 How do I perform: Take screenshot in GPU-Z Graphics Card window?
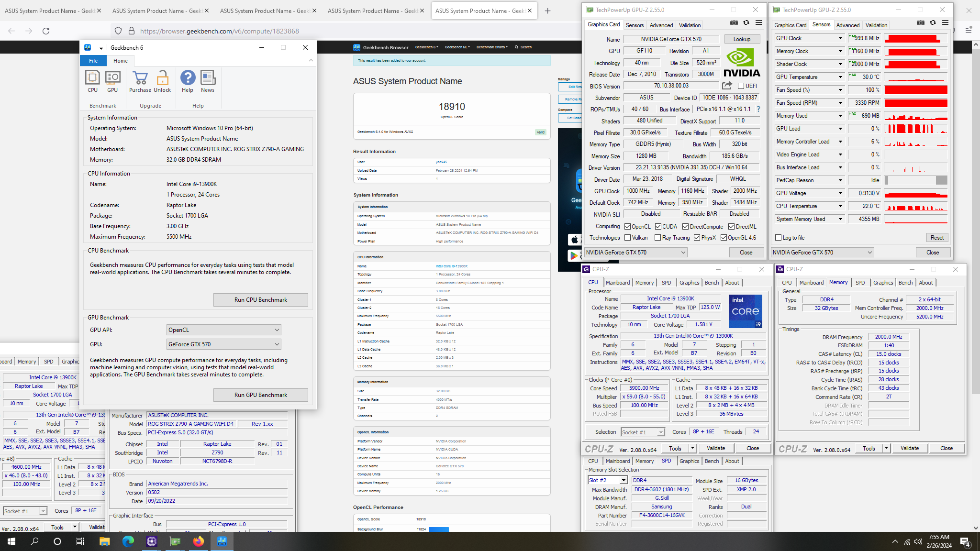point(734,22)
